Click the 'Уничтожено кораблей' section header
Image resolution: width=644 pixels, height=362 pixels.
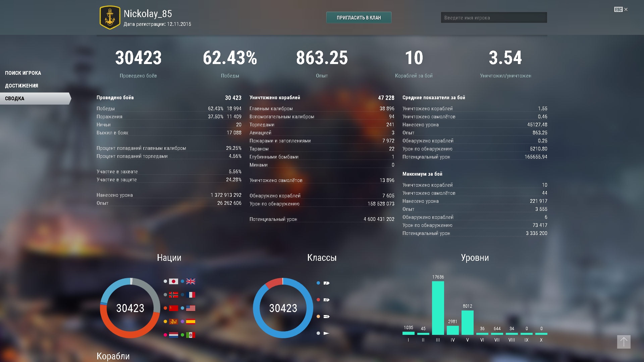click(275, 98)
